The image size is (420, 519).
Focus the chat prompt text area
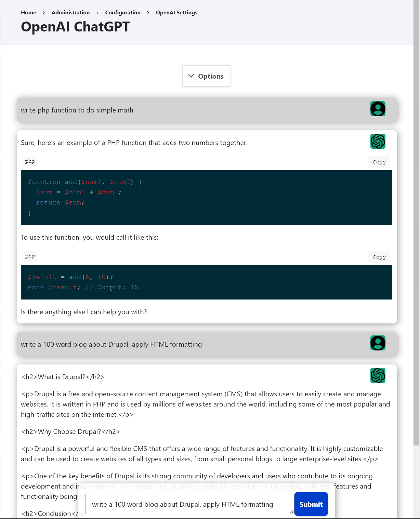190,504
